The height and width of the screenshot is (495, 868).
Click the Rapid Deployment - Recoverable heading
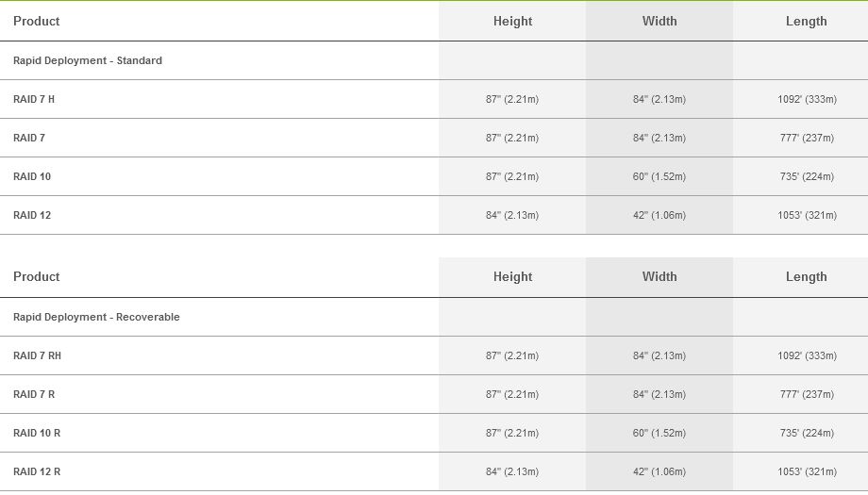click(x=96, y=317)
